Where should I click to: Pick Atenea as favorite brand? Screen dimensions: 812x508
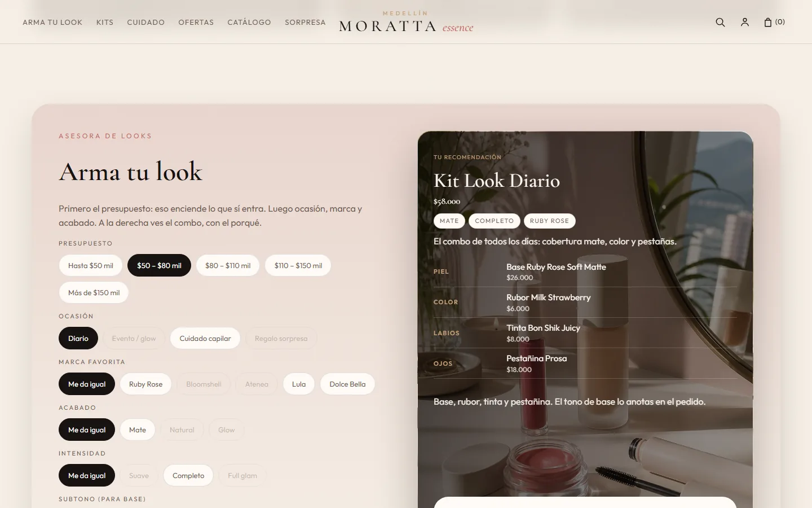[257, 384]
